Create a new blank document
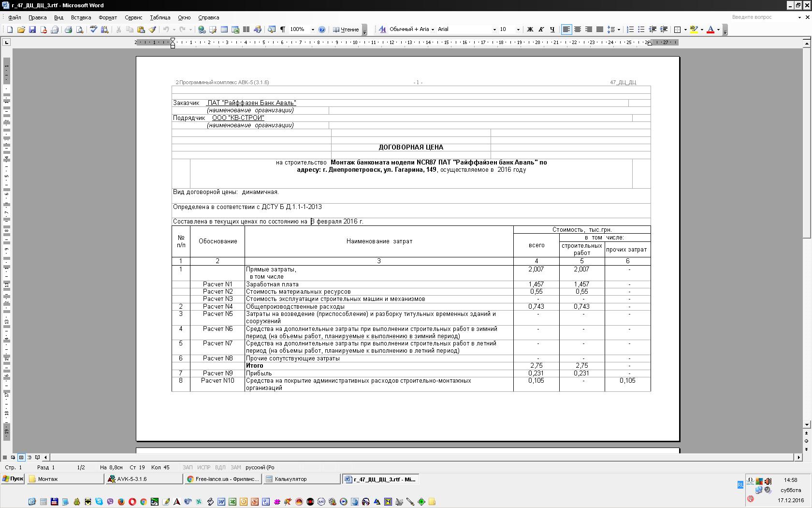 click(10, 30)
